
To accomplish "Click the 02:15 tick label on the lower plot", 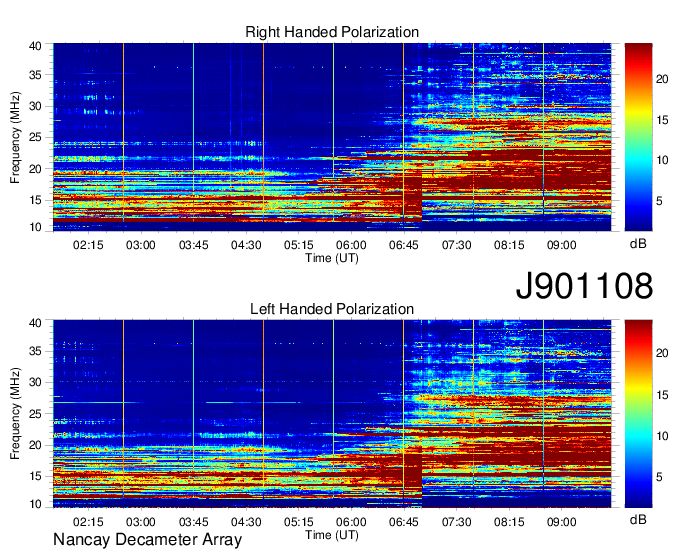I will pos(88,522).
